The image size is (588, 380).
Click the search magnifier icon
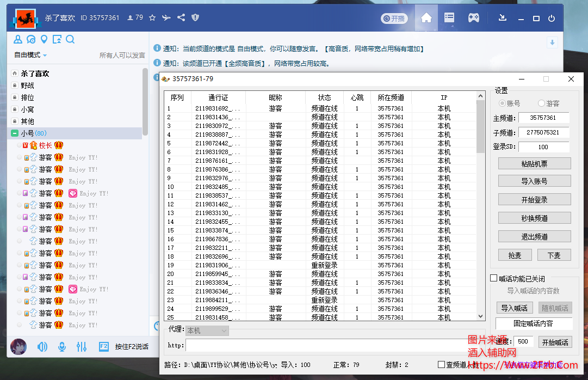pyautogui.click(x=70, y=39)
